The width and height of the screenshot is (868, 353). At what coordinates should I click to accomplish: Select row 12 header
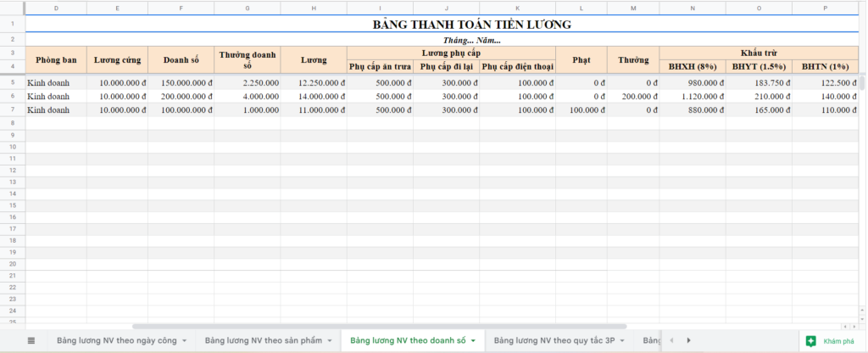(x=13, y=170)
